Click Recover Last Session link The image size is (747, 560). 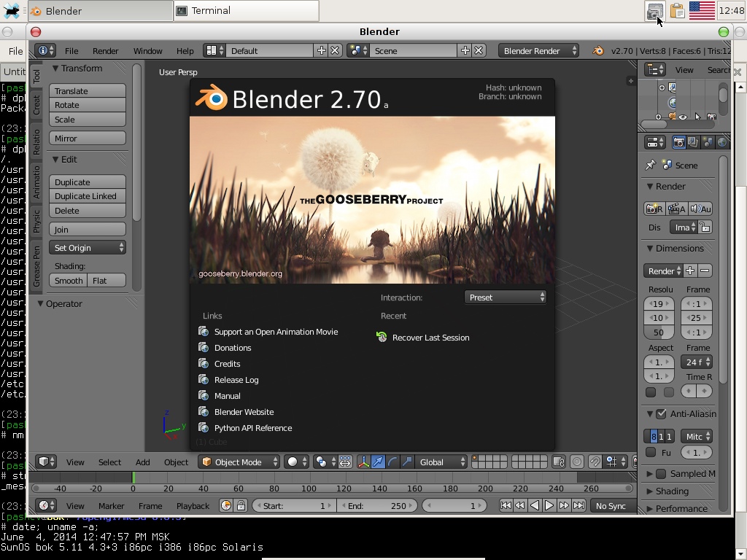click(423, 337)
